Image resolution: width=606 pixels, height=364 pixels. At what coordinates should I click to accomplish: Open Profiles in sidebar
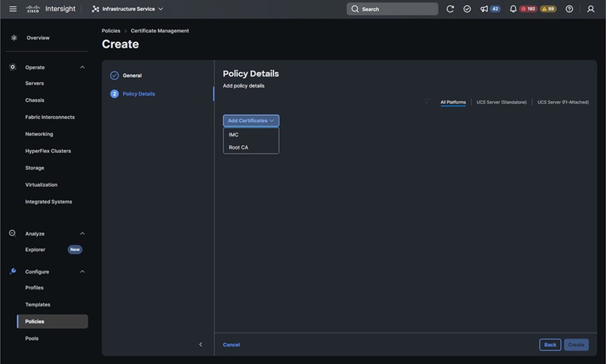tap(34, 288)
